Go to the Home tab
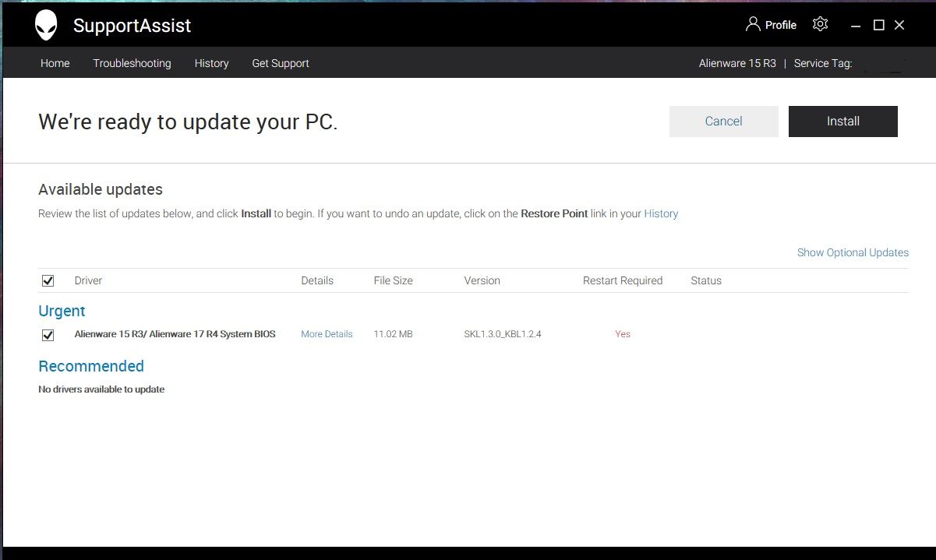 [x=55, y=63]
